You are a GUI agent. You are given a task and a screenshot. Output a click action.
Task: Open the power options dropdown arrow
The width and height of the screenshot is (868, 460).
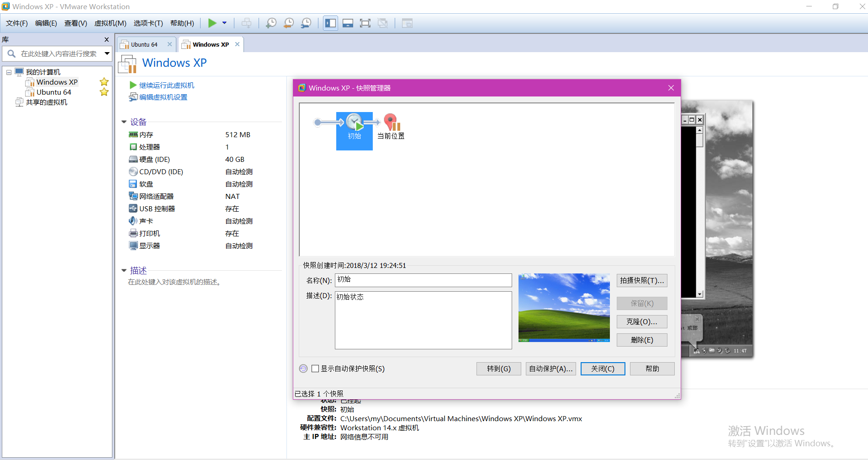(224, 23)
